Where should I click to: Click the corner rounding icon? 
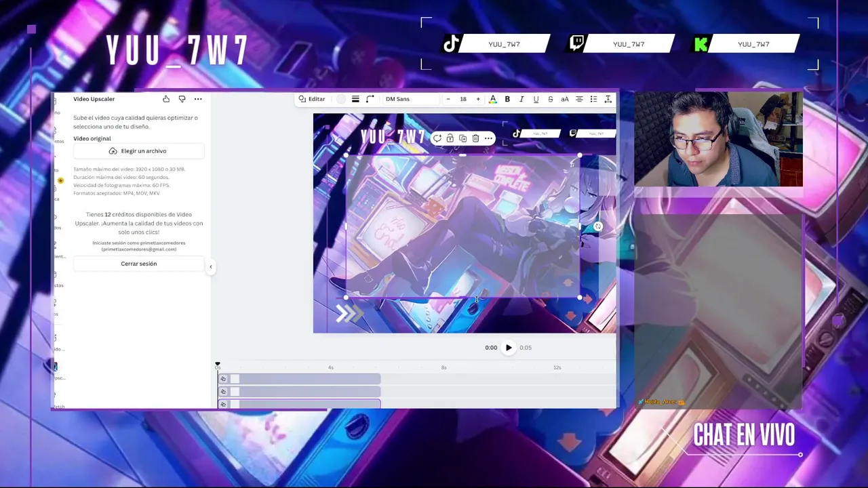pyautogui.click(x=370, y=99)
